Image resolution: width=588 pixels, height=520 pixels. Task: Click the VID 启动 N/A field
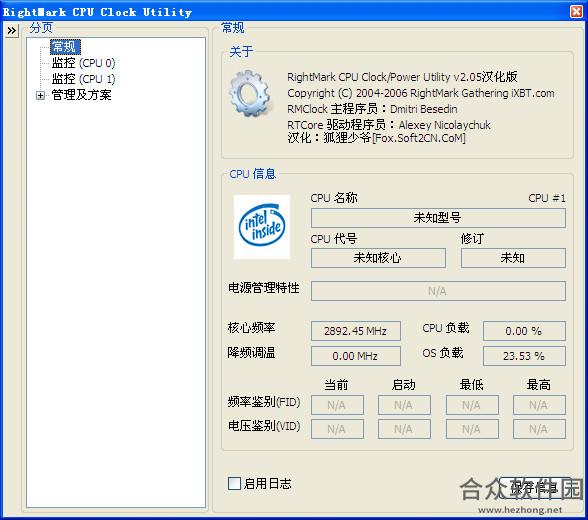(404, 429)
